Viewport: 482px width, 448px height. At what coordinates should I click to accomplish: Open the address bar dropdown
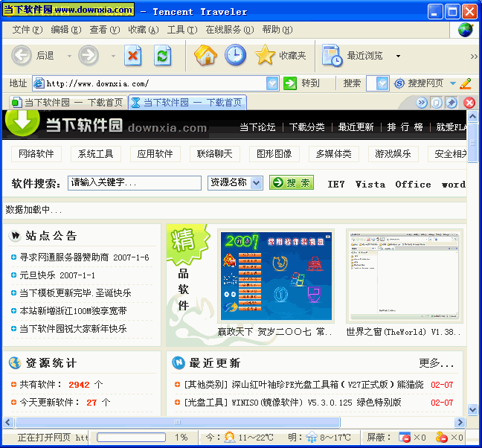(x=272, y=83)
